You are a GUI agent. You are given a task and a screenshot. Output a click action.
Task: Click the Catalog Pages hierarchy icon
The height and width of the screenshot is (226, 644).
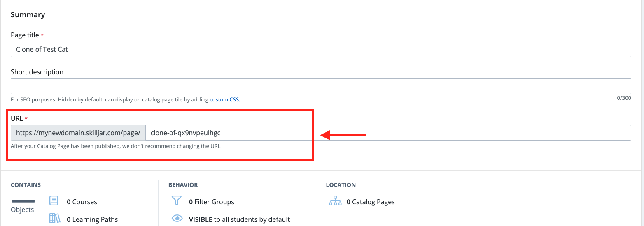(335, 201)
